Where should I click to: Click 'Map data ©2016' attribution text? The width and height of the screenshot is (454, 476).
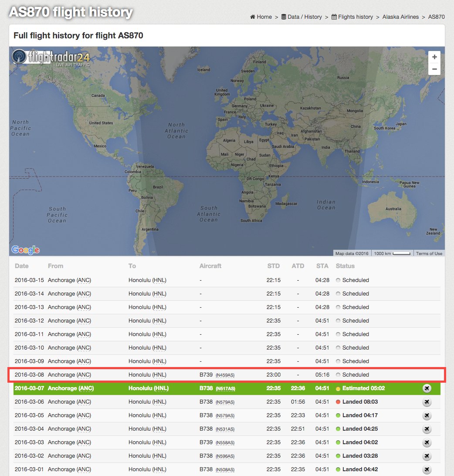[352, 254]
